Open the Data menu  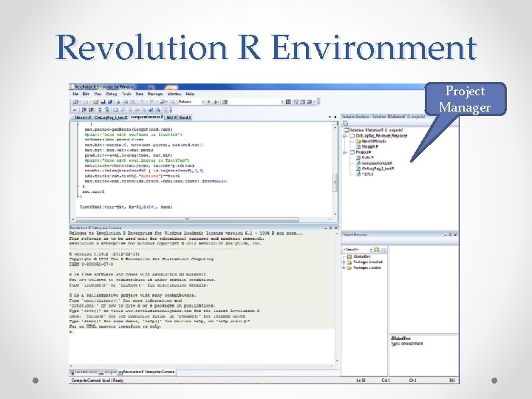pos(140,94)
